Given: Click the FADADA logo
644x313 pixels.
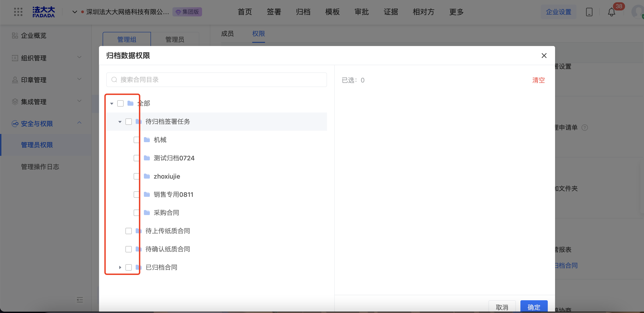Looking at the screenshot, I should pyautogui.click(x=44, y=12).
